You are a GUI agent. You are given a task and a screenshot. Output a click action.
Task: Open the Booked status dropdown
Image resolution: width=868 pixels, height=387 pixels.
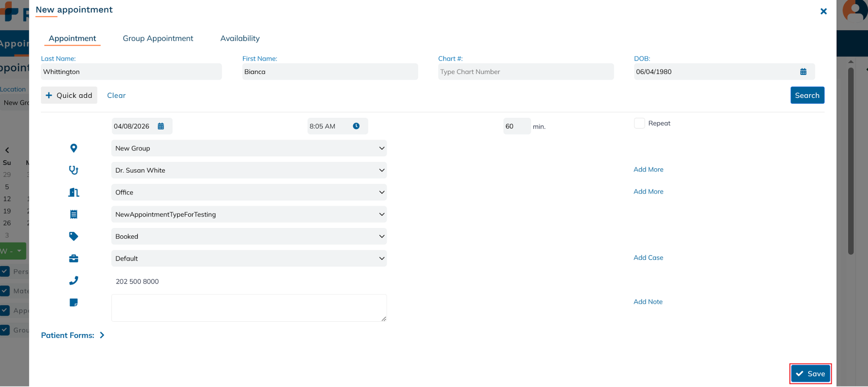click(249, 237)
